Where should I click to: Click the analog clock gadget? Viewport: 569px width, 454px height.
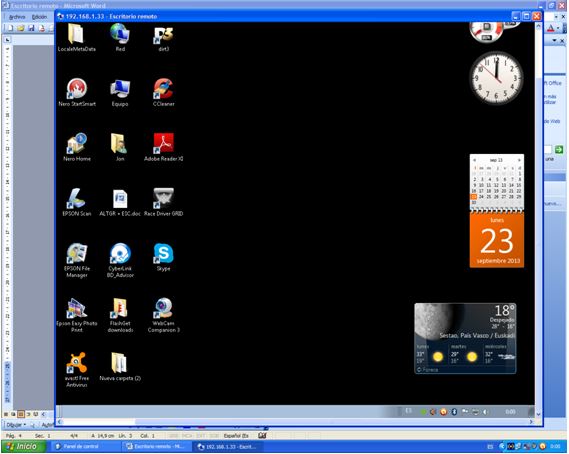(496, 78)
